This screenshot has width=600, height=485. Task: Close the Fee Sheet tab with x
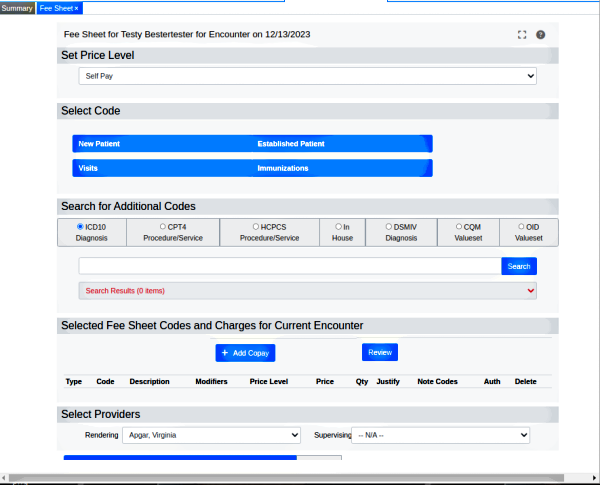tap(77, 8)
